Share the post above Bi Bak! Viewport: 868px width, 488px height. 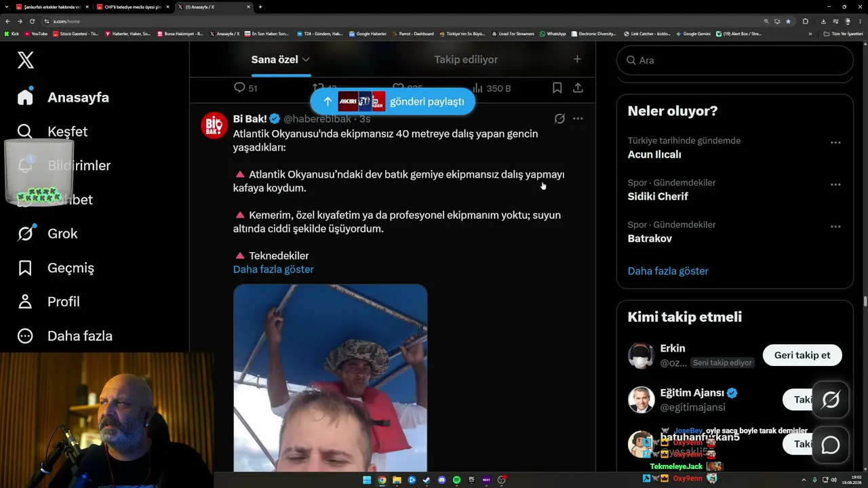point(578,88)
